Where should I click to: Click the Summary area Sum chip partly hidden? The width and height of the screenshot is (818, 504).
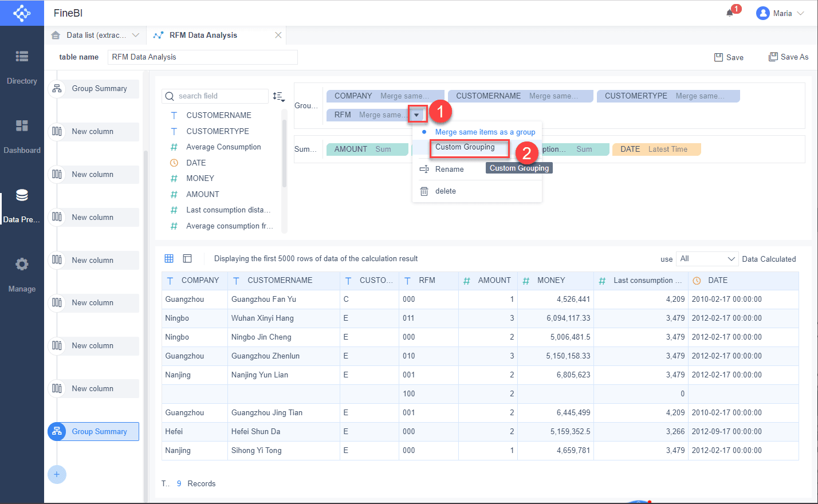[576, 149]
